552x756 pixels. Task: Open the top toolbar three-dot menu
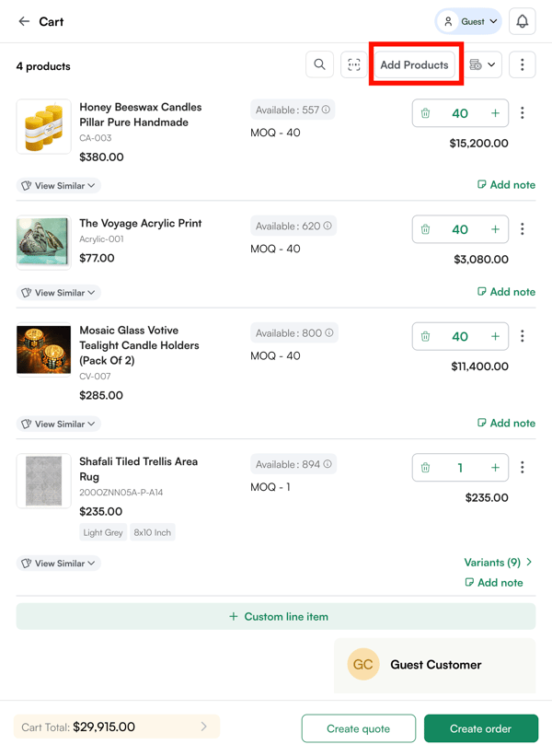click(523, 64)
